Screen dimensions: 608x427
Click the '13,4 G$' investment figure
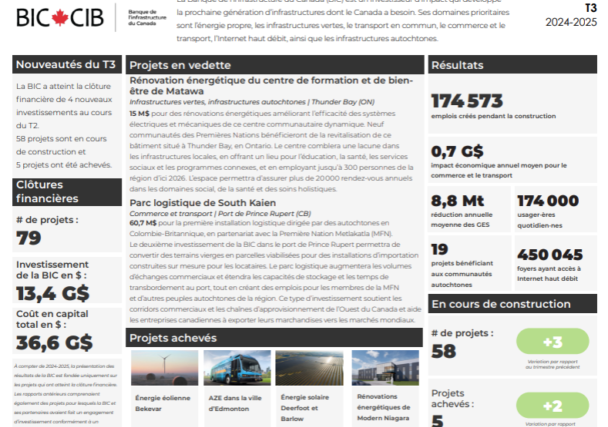[x=53, y=293]
